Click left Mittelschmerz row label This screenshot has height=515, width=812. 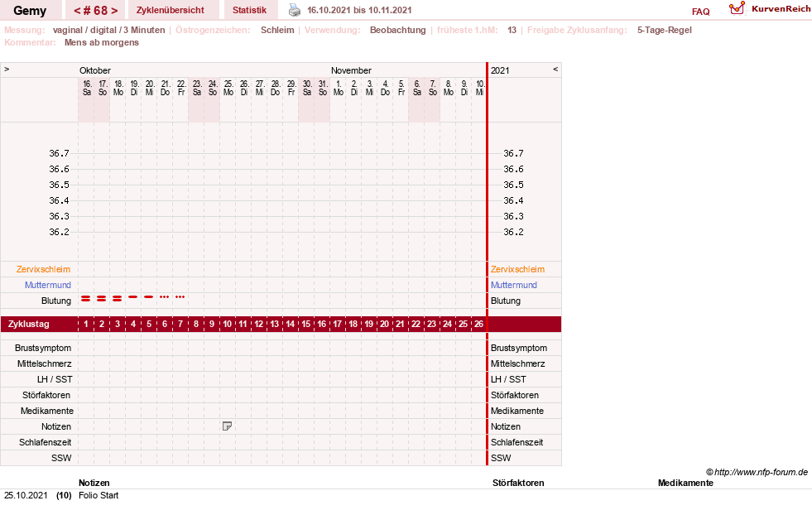pyautogui.click(x=44, y=363)
